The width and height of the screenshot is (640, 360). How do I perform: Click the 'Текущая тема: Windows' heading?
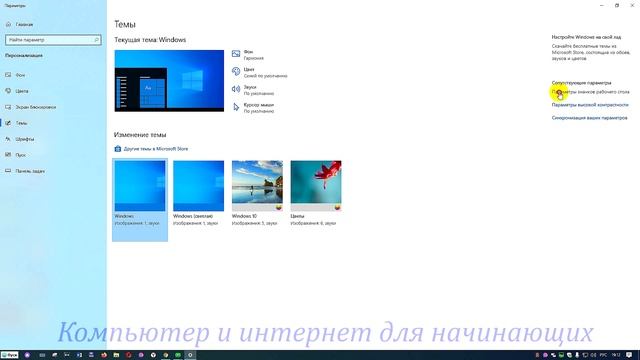pyautogui.click(x=150, y=40)
